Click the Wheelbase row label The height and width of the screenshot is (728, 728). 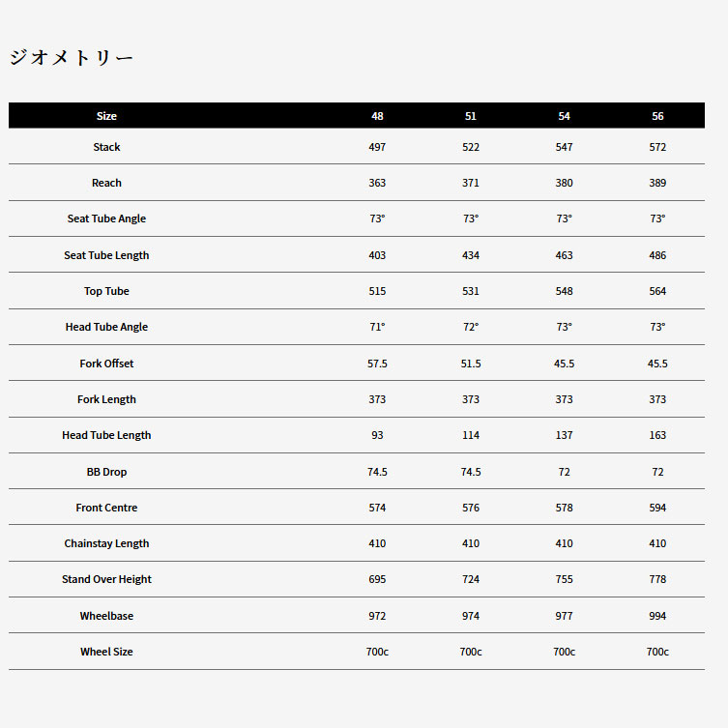(106, 616)
